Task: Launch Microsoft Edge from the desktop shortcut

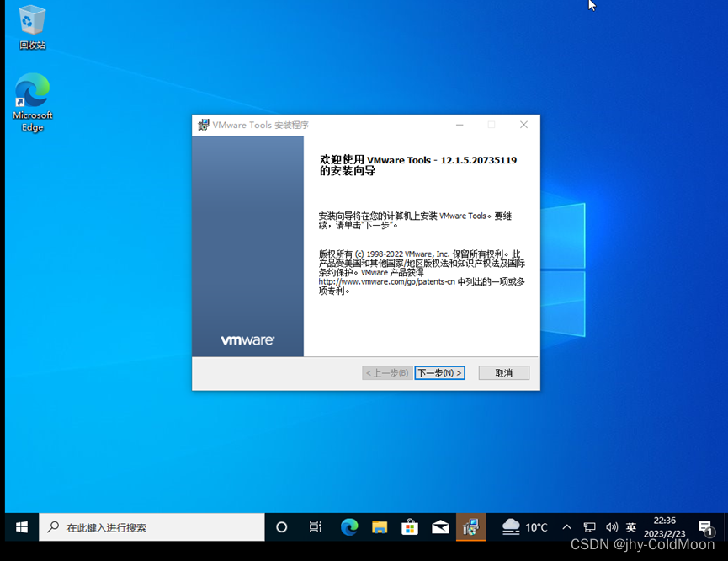Action: pyautogui.click(x=31, y=94)
